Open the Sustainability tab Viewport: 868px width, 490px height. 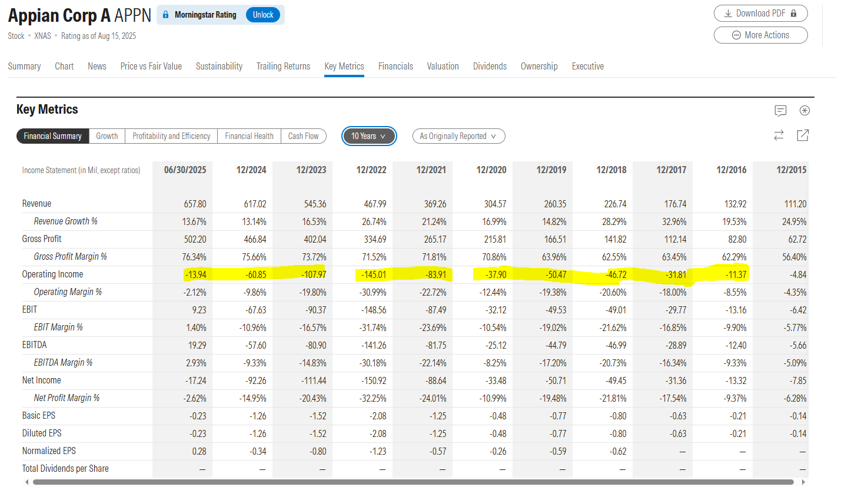219,66
